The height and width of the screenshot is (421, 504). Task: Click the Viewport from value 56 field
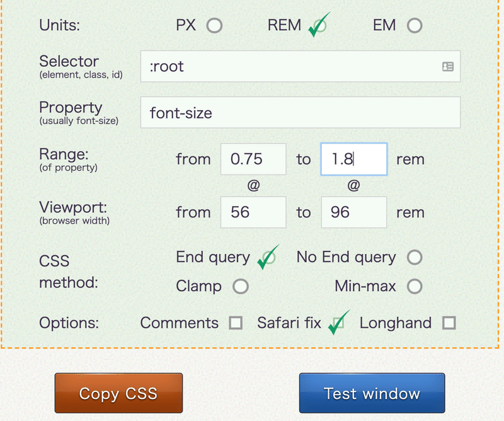tap(253, 212)
